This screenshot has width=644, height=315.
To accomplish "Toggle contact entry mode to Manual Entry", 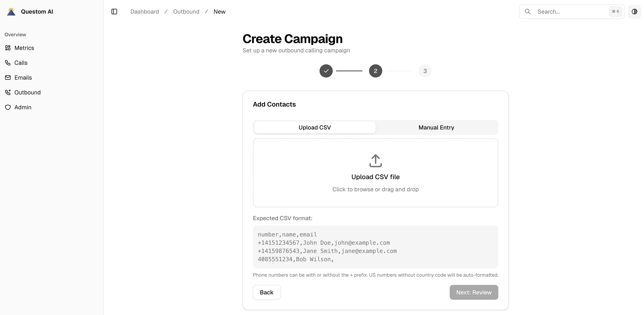I will 436,127.
